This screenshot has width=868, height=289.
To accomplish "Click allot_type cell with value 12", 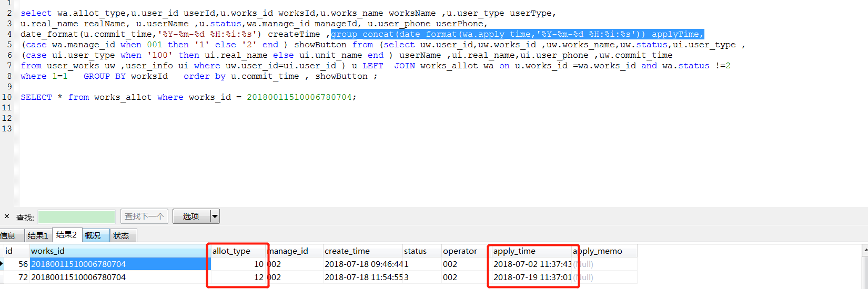I will (x=238, y=277).
